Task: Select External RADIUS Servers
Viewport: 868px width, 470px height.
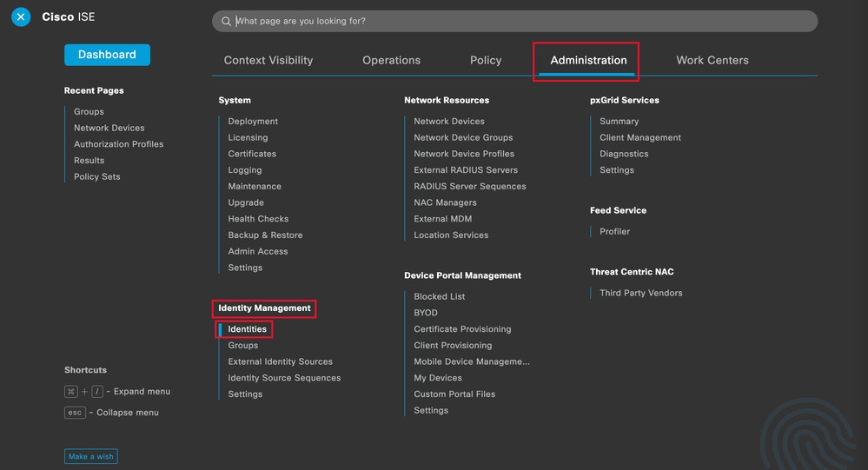Action: [466, 170]
